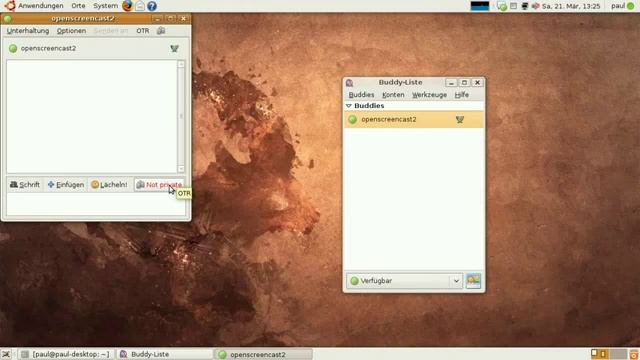
Task: Click the blue help icon in top panel
Action: (x=152, y=6)
